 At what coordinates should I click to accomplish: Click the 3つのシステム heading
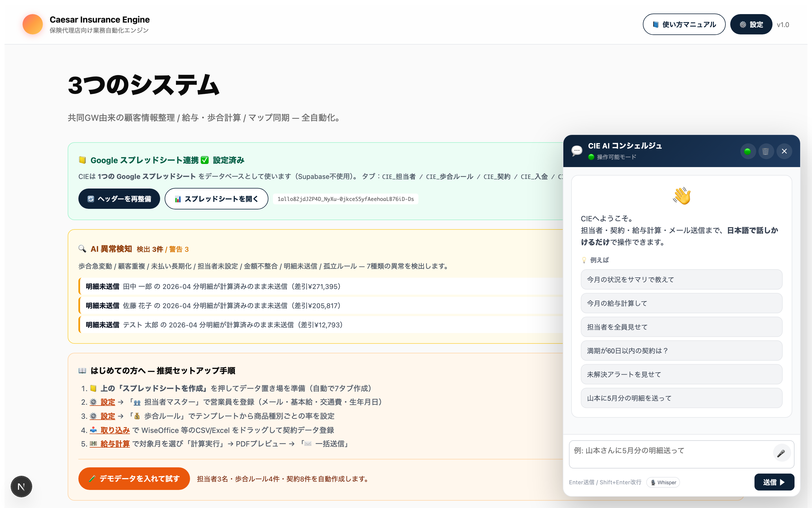click(144, 85)
